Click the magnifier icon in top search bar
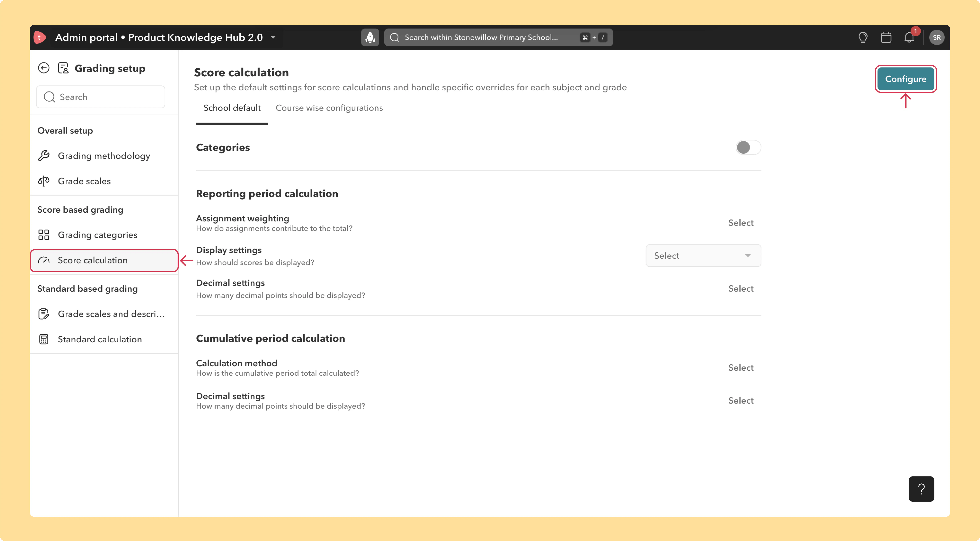980x541 pixels. [395, 37]
